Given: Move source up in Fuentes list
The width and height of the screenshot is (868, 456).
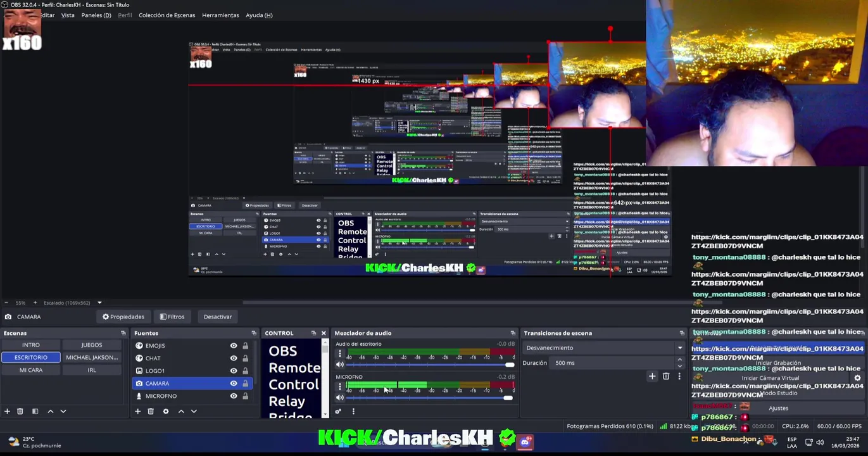Looking at the screenshot, I should tap(181, 412).
